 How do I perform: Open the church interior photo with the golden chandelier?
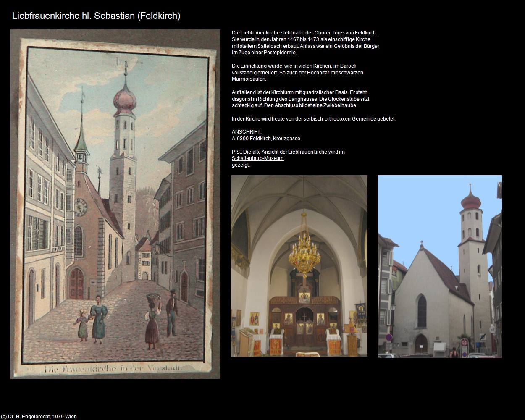(299, 266)
